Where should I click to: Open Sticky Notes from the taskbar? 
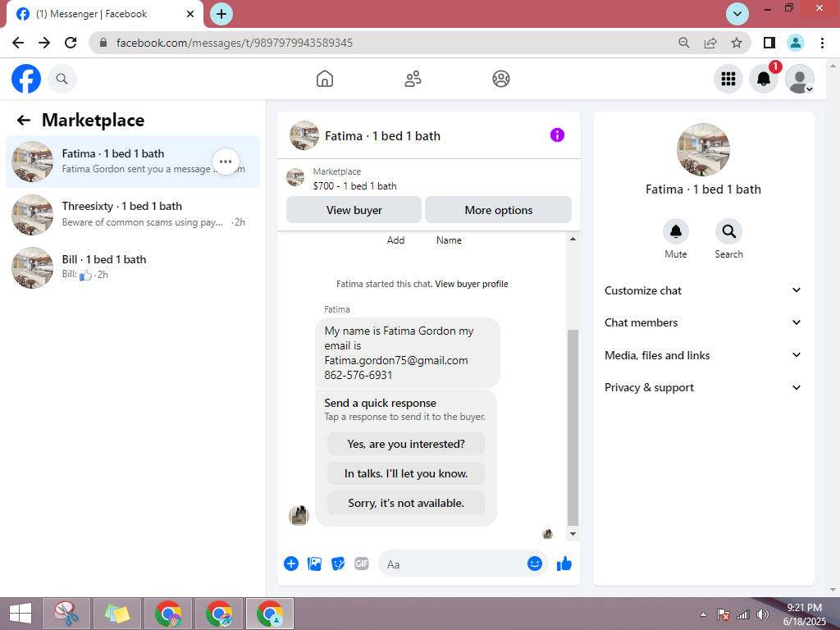pyautogui.click(x=117, y=614)
